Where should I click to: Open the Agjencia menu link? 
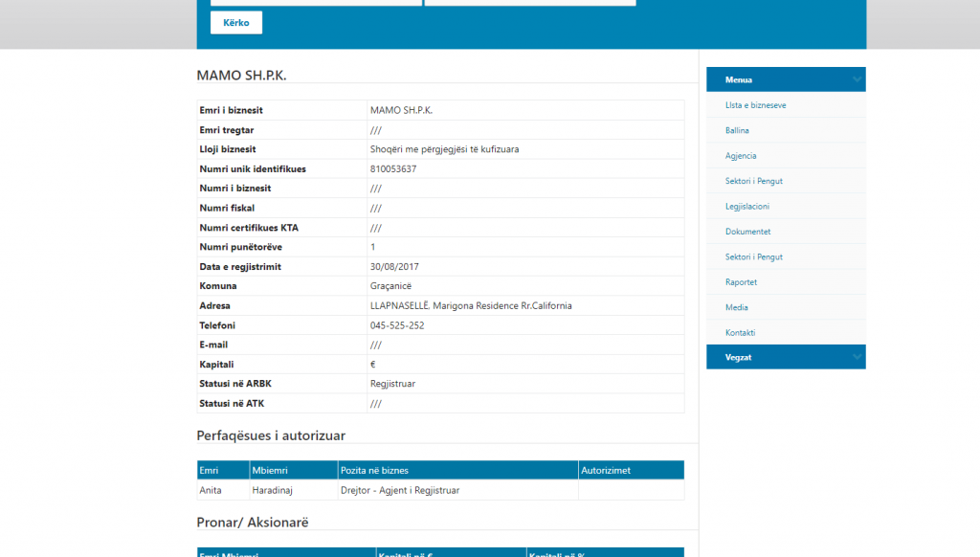pyautogui.click(x=741, y=156)
